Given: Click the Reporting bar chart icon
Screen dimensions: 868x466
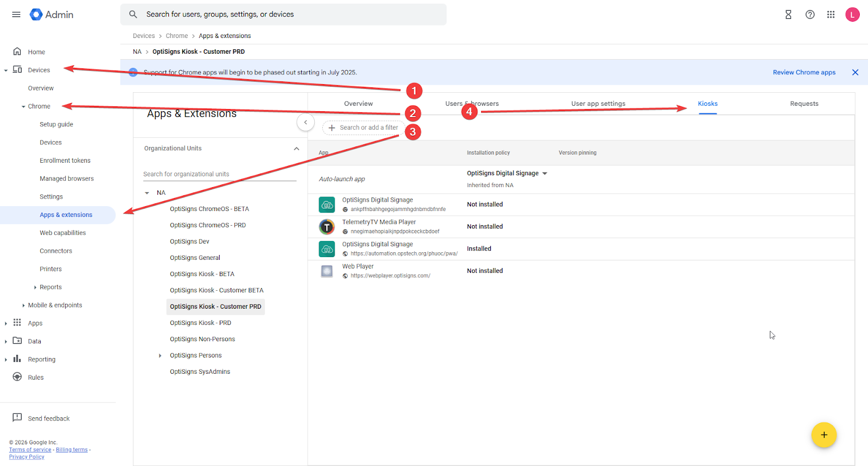Looking at the screenshot, I should [17, 359].
